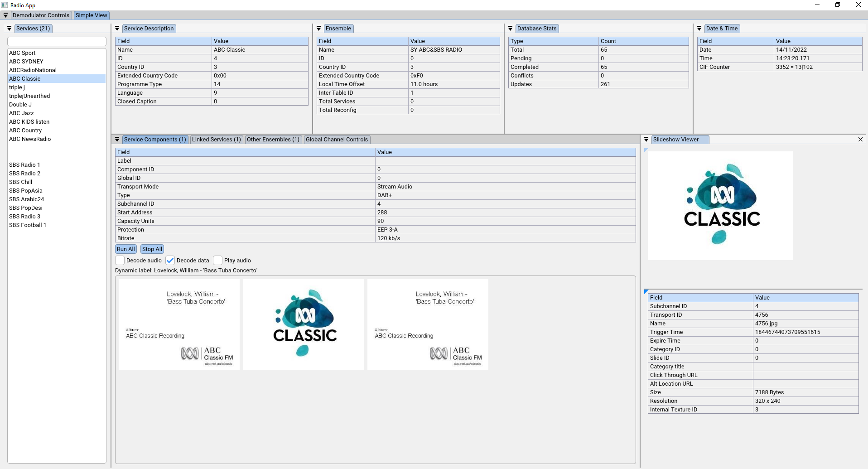Select triple j service
Screen dimensions: 868x469
click(x=57, y=87)
